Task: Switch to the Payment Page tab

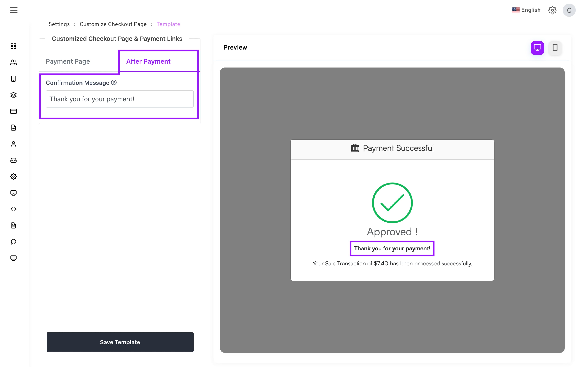Action: pos(68,61)
